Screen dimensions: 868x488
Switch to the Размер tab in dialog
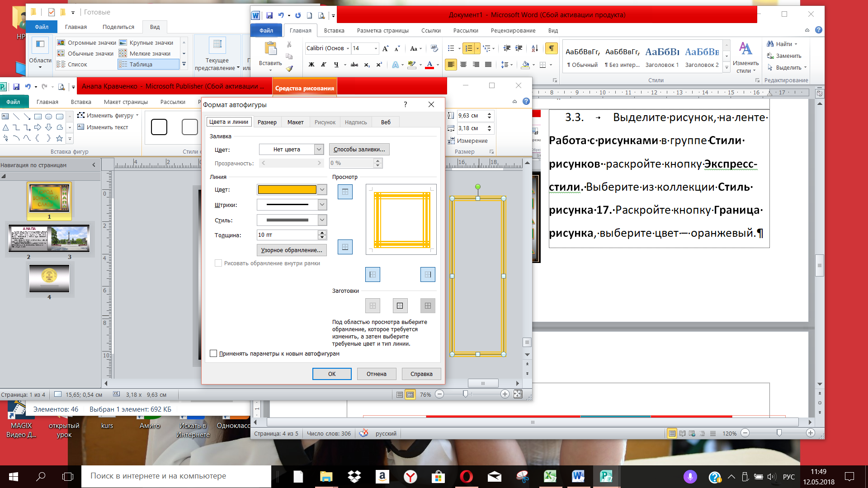[267, 122]
